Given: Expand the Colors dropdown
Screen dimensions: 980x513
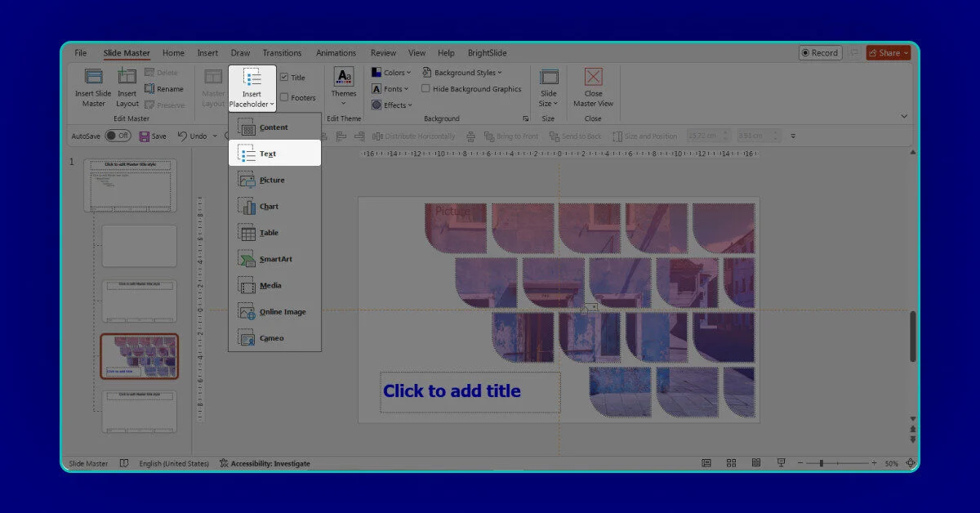Looking at the screenshot, I should tap(393, 73).
